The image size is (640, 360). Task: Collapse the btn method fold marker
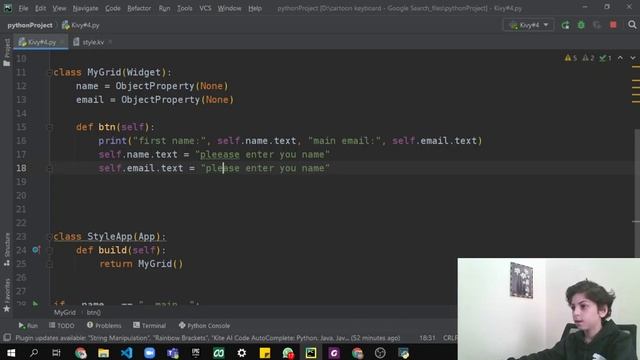50,127
